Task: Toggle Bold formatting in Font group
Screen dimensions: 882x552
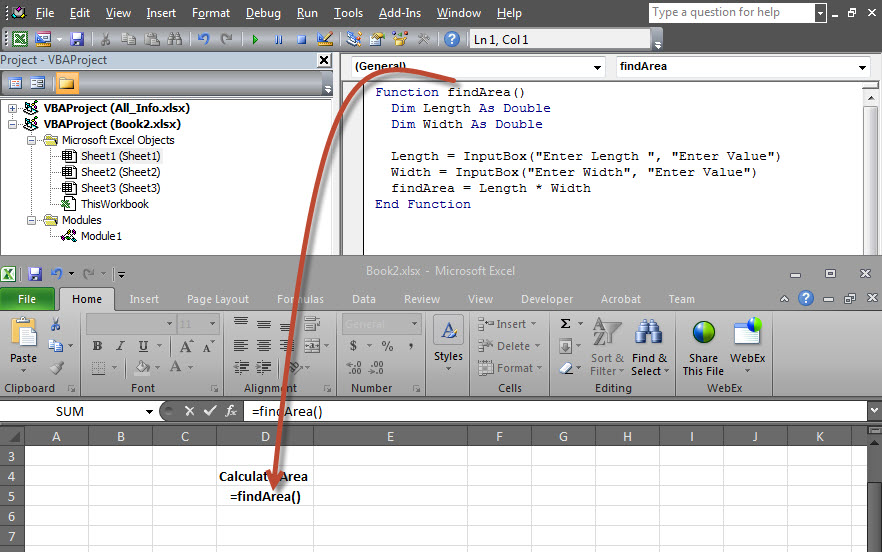Action: tap(97, 346)
